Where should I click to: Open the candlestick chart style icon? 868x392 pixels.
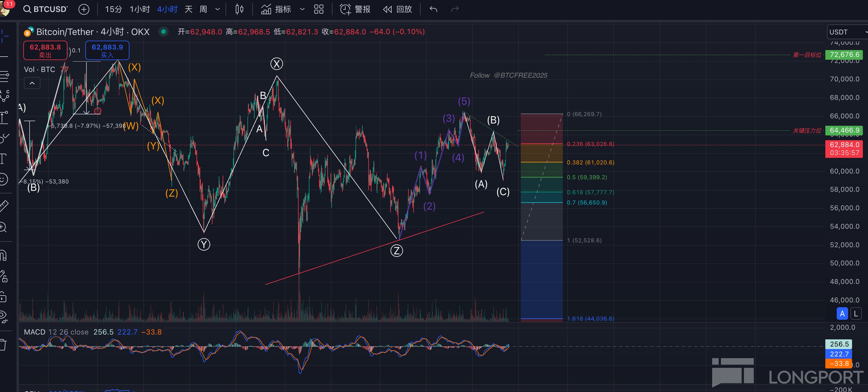click(x=239, y=9)
